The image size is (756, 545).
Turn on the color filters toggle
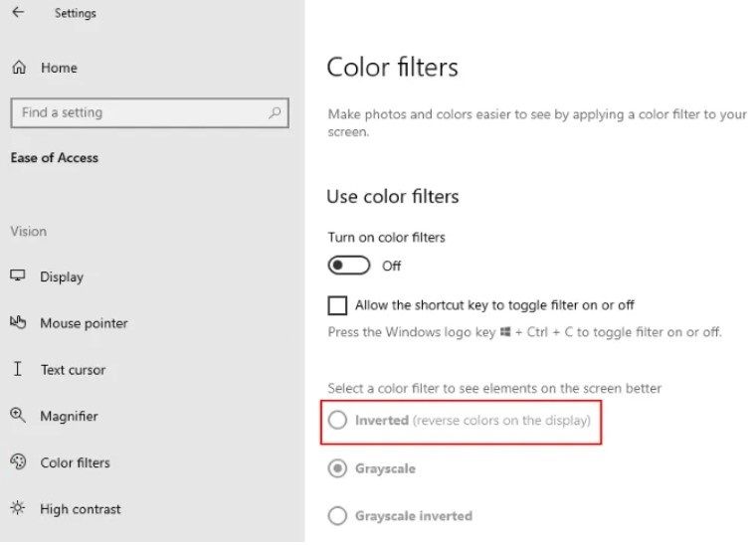(x=349, y=266)
